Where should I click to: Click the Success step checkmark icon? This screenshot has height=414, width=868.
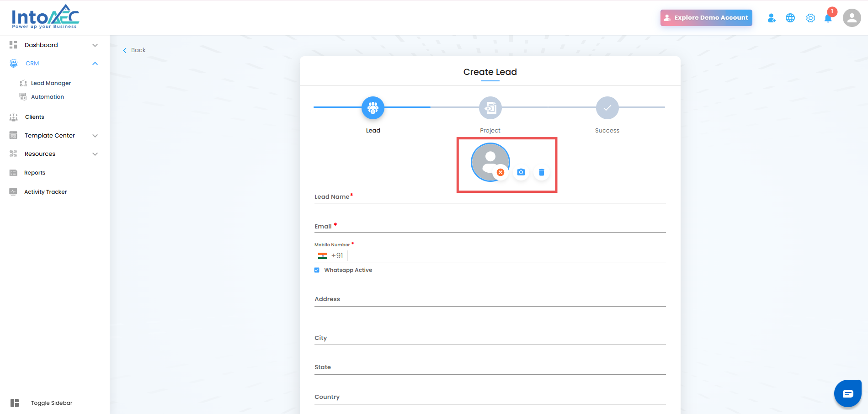point(607,108)
